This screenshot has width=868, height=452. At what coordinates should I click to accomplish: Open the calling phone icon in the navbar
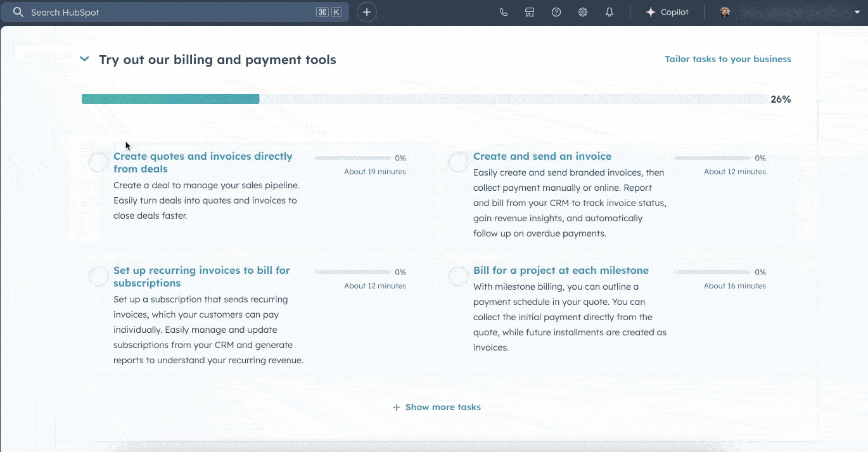[503, 11]
